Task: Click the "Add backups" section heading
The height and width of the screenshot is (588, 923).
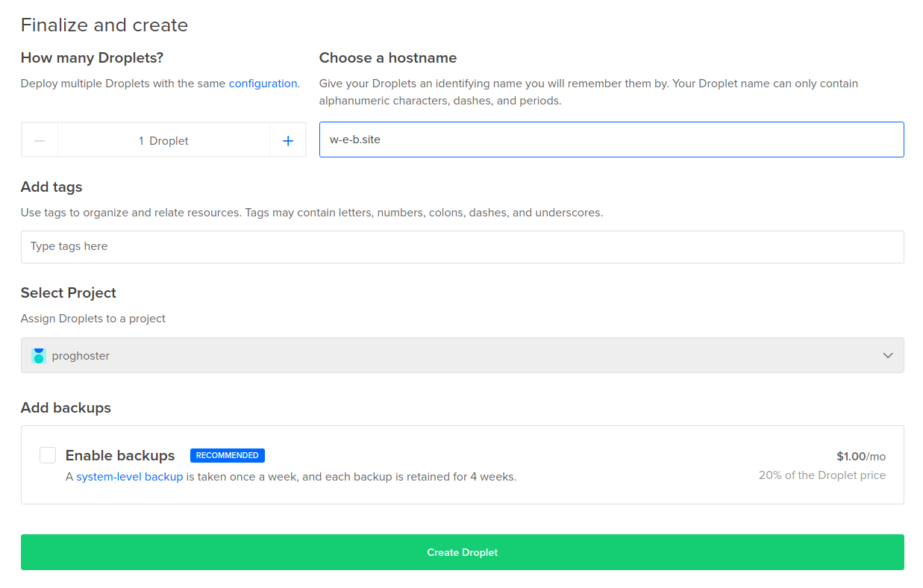Action: 66,407
